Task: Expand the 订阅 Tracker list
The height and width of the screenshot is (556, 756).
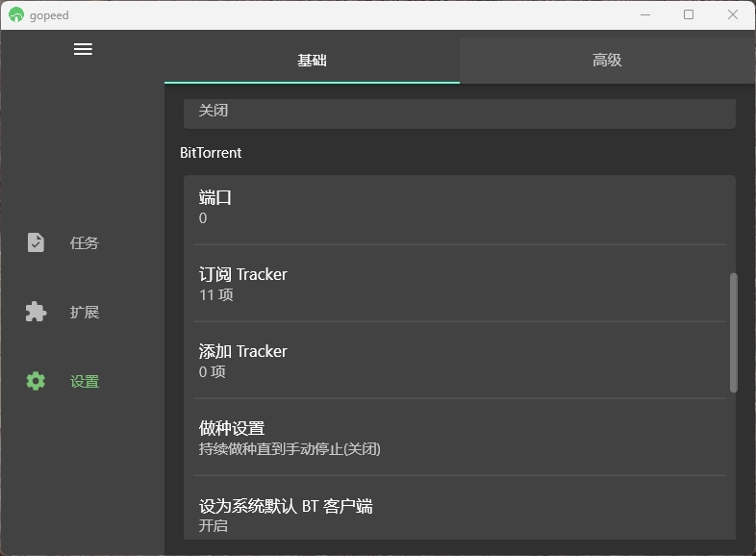Action: coord(459,284)
